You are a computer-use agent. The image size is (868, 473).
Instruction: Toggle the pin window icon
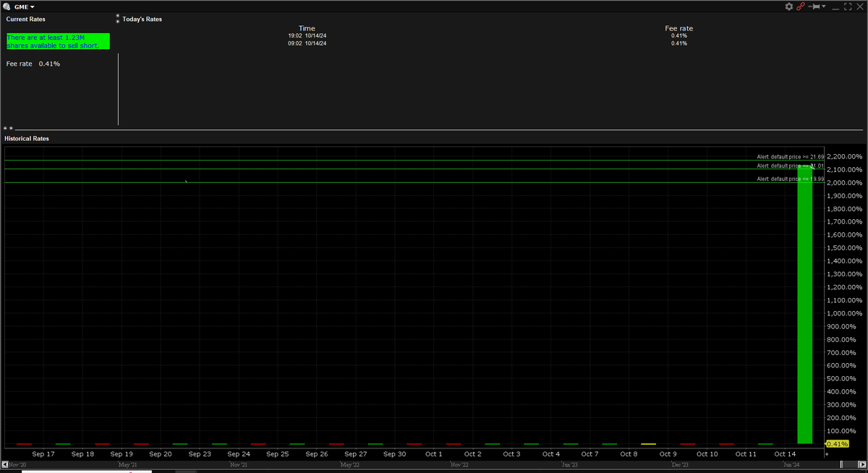pos(814,7)
